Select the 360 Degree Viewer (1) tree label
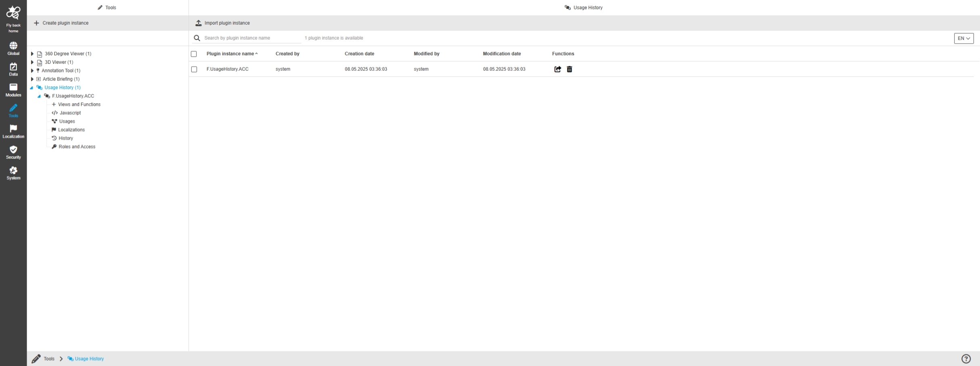 coord(68,54)
